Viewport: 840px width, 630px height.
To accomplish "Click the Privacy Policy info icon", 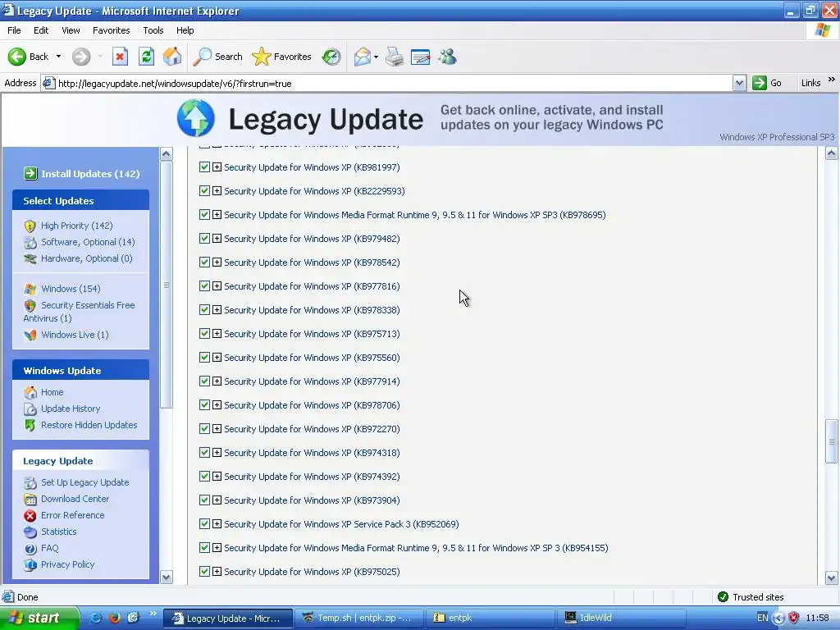I will (x=30, y=565).
